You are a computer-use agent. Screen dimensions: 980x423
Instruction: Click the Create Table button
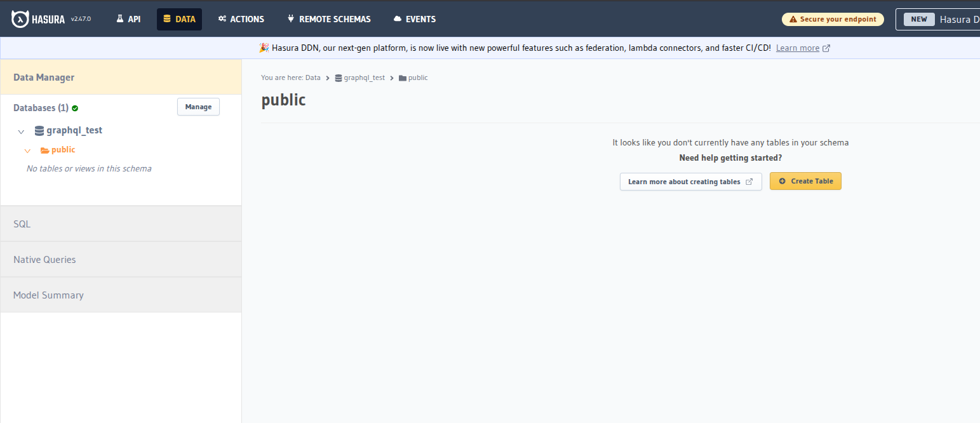(x=805, y=181)
